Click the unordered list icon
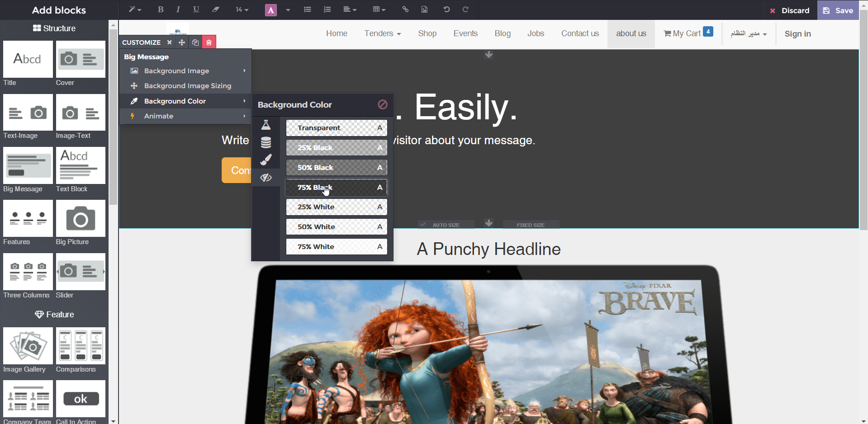 point(308,9)
